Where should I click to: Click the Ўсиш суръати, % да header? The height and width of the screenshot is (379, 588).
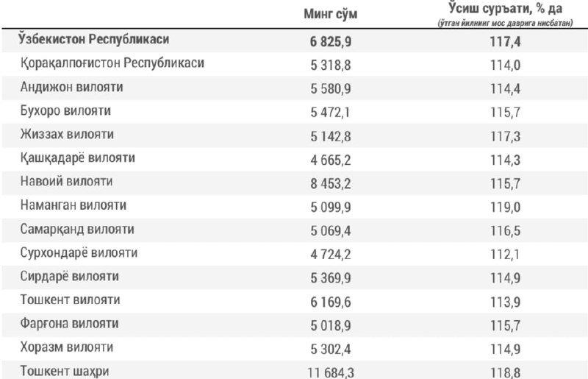point(505,9)
